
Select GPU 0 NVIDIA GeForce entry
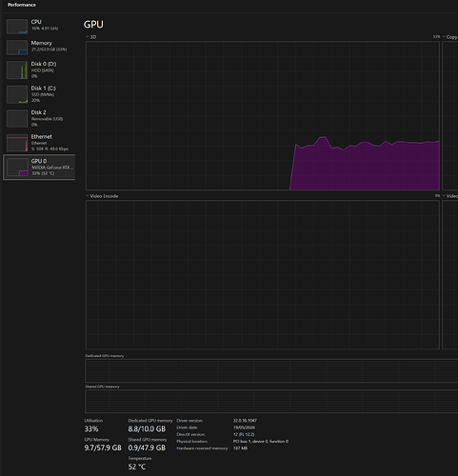point(39,167)
